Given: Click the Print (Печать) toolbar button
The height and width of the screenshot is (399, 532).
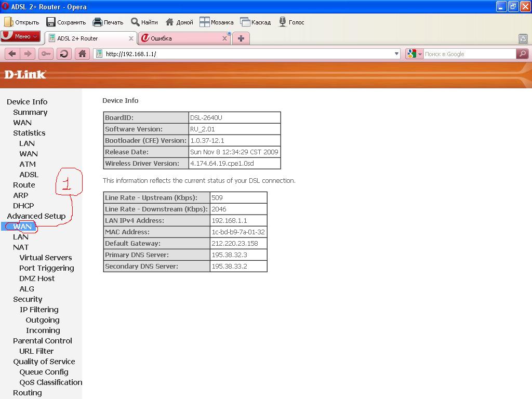Looking at the screenshot, I should coord(108,22).
